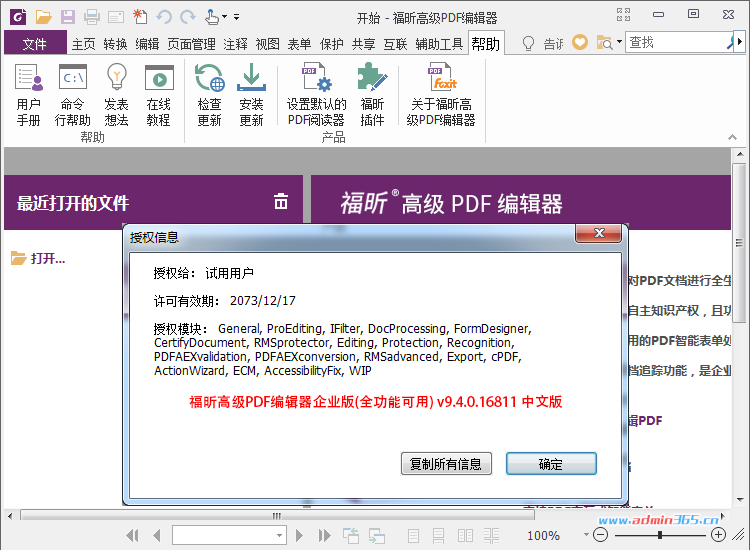Switch to the 页面管理 ribbon tab
The image size is (750, 550).
(191, 44)
